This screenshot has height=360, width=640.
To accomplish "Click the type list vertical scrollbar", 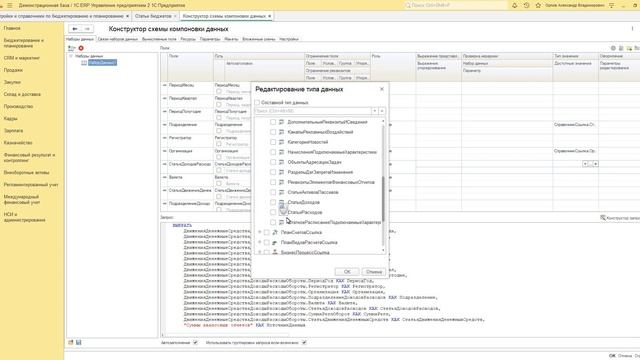I will tap(383, 198).
